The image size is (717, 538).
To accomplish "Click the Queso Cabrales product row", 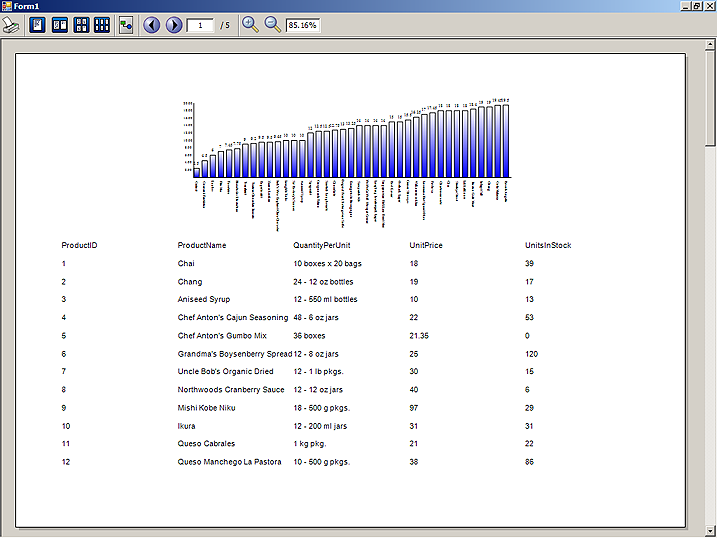I will tap(206, 444).
